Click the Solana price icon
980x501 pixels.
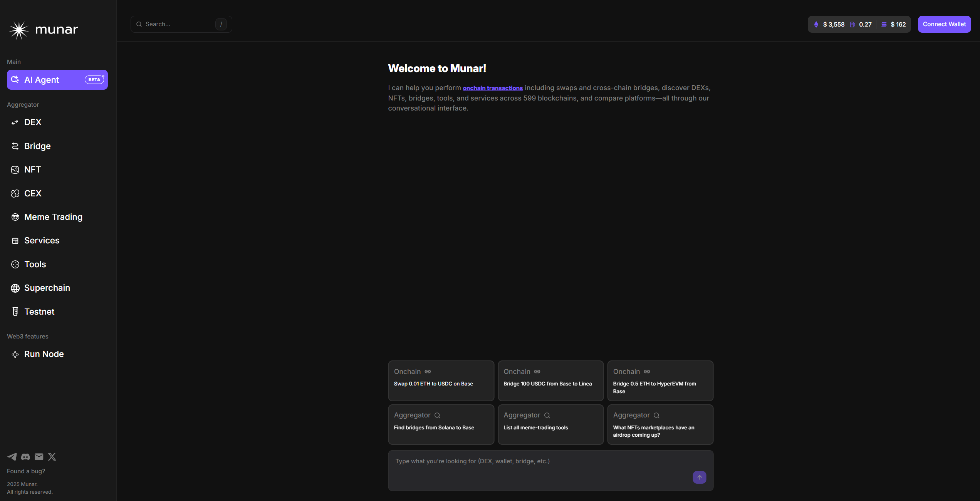(x=884, y=24)
